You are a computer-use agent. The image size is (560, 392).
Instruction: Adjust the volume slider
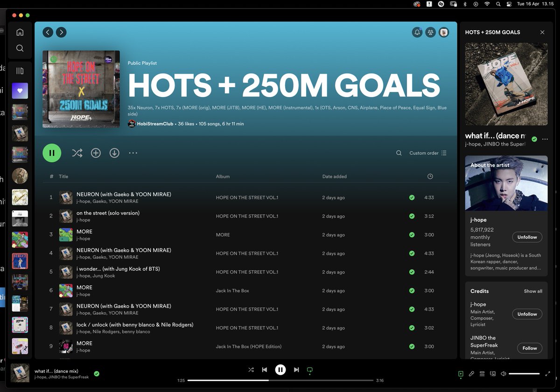point(524,374)
